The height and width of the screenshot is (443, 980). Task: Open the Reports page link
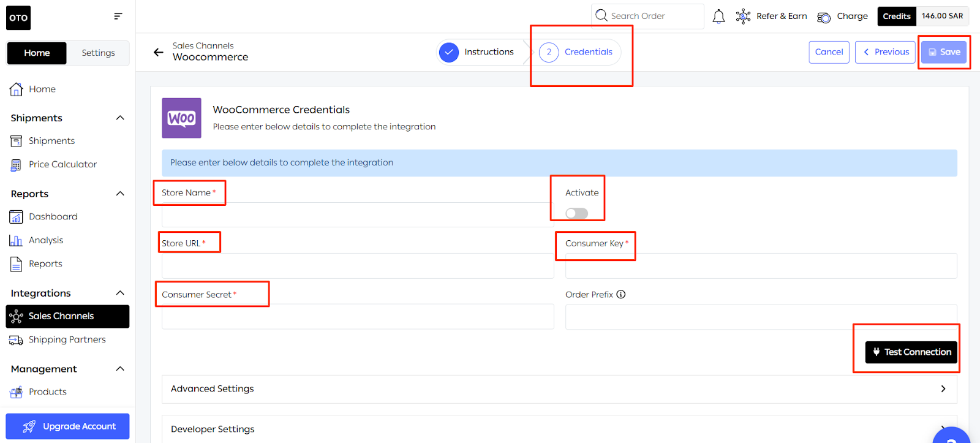point(45,264)
